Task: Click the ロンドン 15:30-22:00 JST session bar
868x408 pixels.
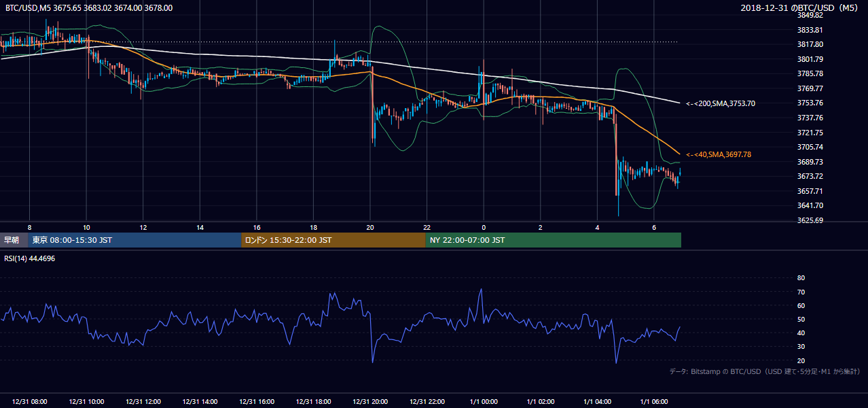Action: 333,240
